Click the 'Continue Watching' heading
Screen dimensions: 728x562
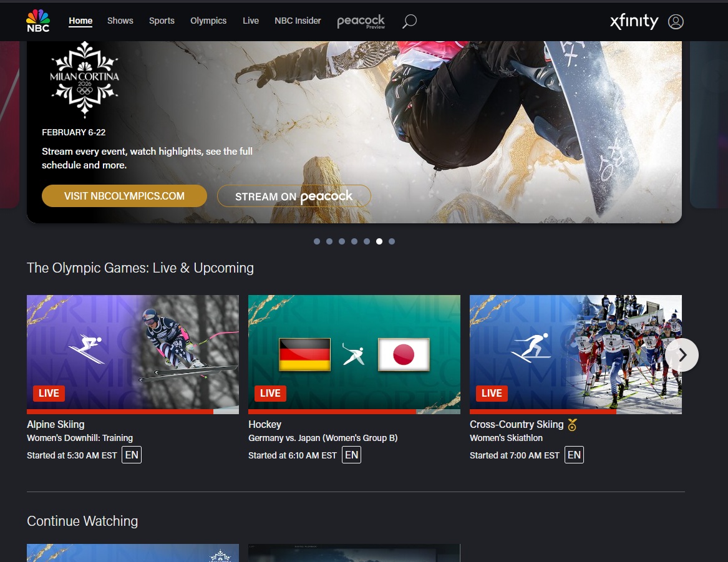[x=82, y=521]
